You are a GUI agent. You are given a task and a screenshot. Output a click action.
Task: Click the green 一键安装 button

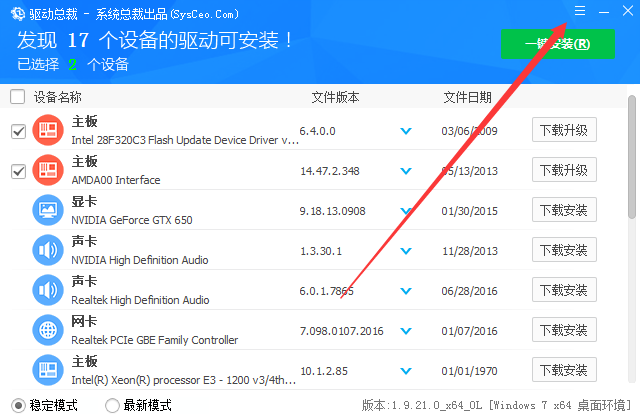pos(558,44)
